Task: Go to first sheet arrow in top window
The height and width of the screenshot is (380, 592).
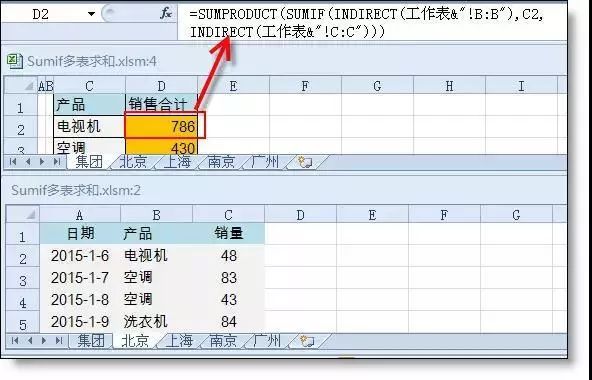Action: pos(13,162)
